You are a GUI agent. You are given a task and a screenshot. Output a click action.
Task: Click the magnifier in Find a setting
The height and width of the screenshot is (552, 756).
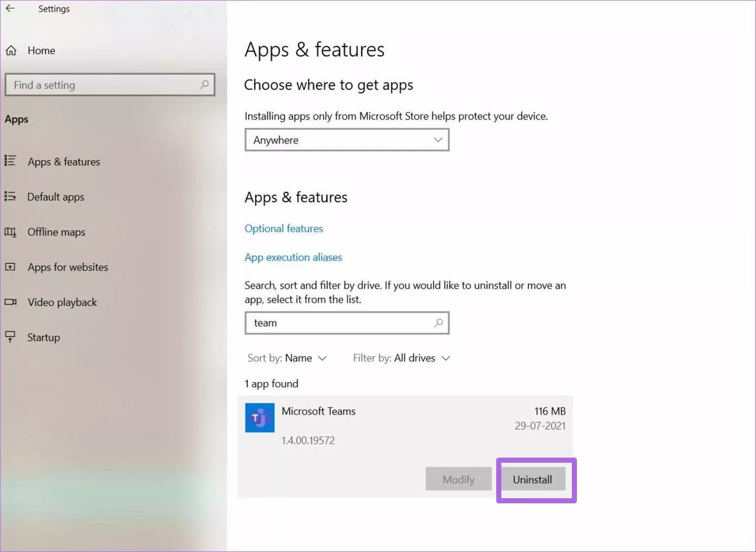click(x=204, y=85)
